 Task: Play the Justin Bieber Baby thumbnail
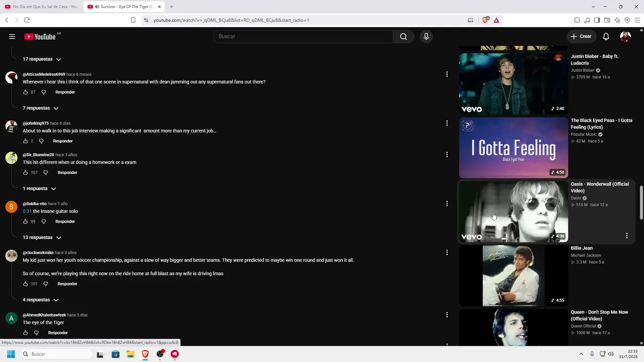[513, 83]
